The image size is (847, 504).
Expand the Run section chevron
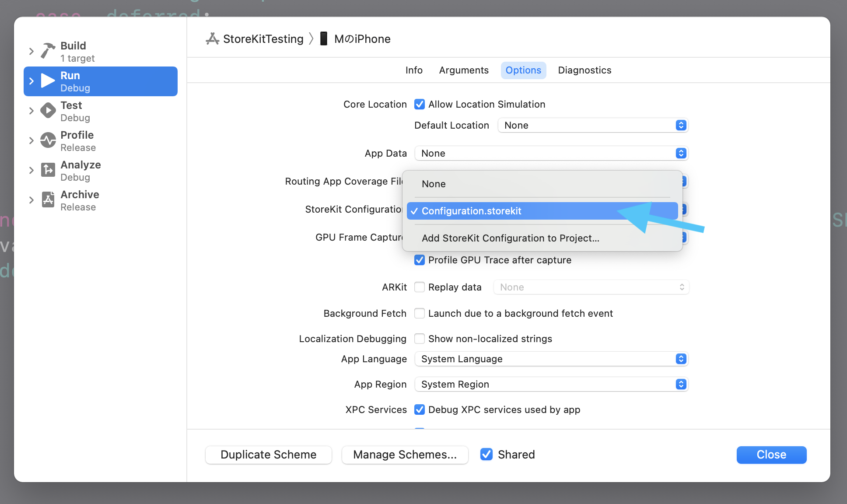pyautogui.click(x=31, y=81)
